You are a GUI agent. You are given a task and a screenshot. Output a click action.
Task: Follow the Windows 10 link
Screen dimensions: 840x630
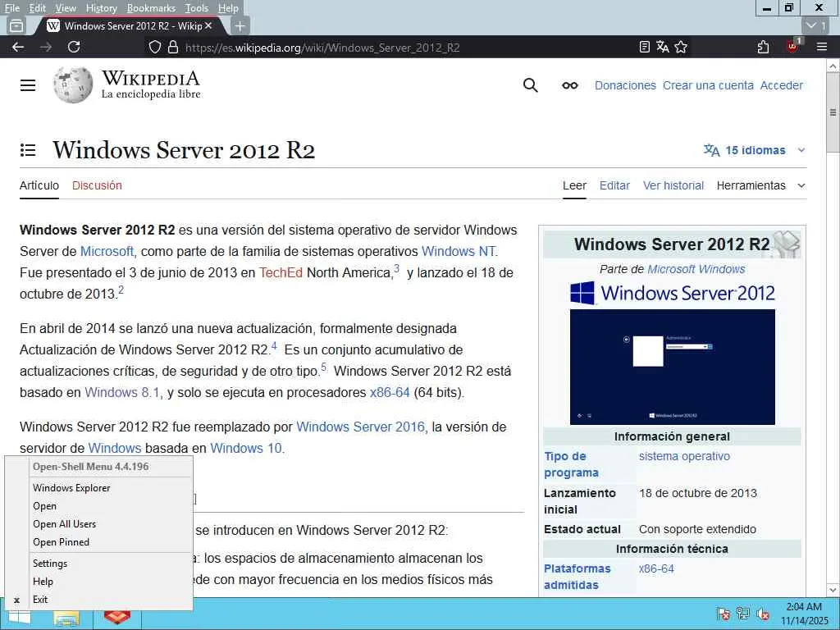[x=246, y=449]
